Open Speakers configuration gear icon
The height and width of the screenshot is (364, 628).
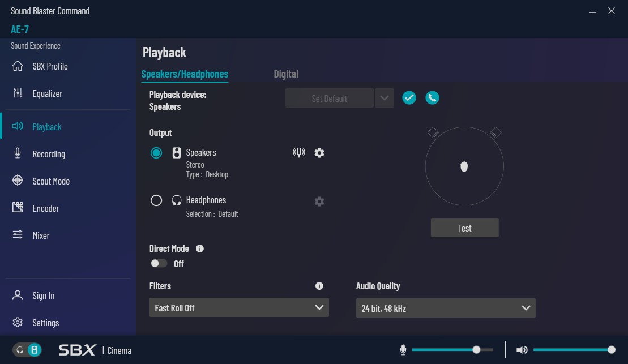tap(319, 153)
